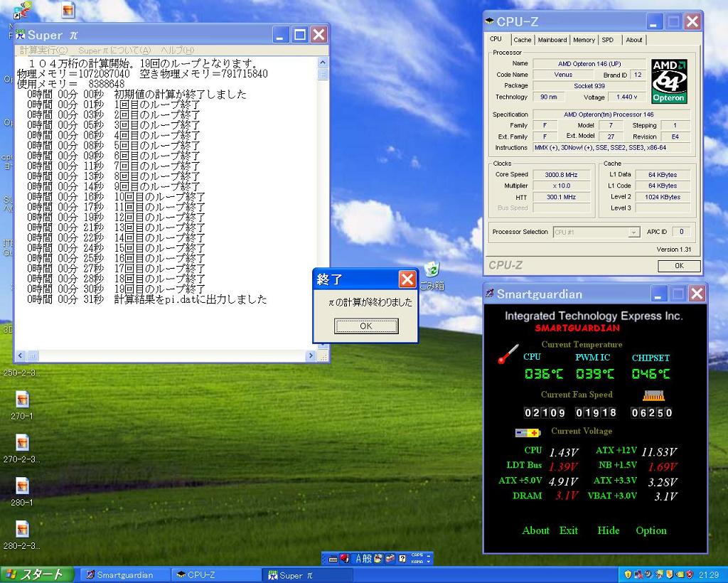Click the Super π horizontal scrollbar left arrow
Image resolution: width=728 pixels, height=583 pixels.
[20, 356]
